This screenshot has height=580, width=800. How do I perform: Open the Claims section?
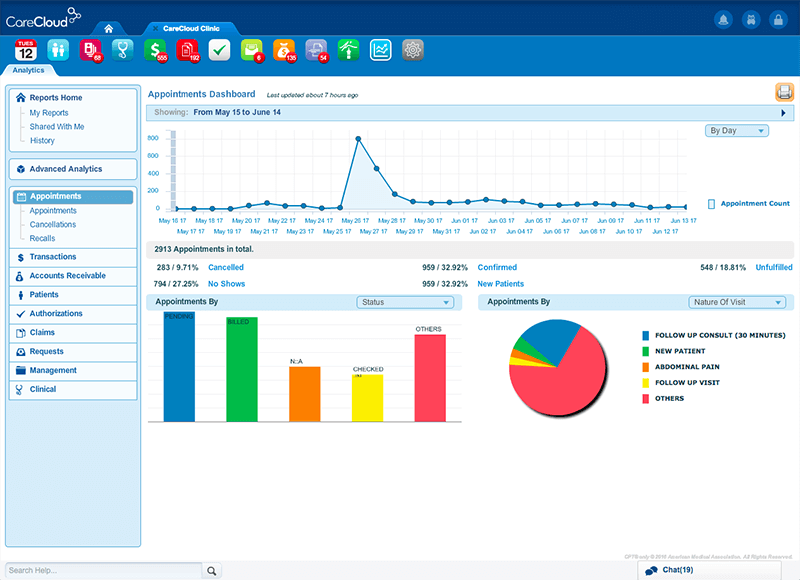pyautogui.click(x=73, y=333)
